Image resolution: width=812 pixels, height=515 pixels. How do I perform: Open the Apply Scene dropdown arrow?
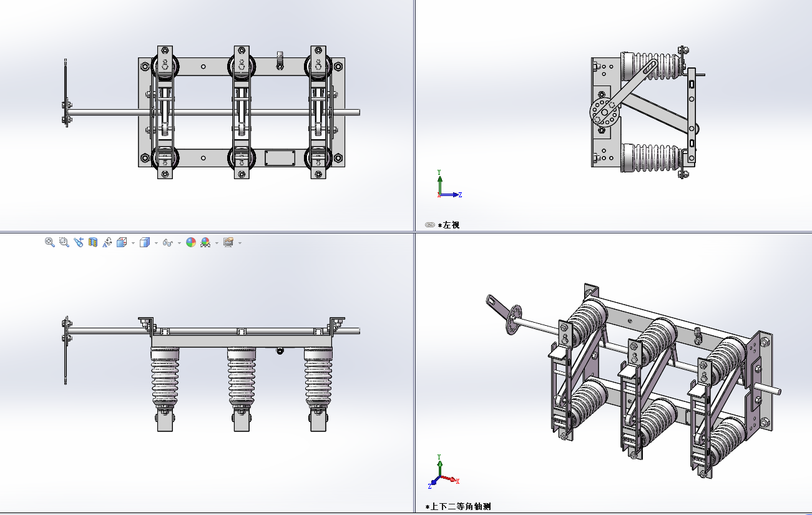[217, 243]
